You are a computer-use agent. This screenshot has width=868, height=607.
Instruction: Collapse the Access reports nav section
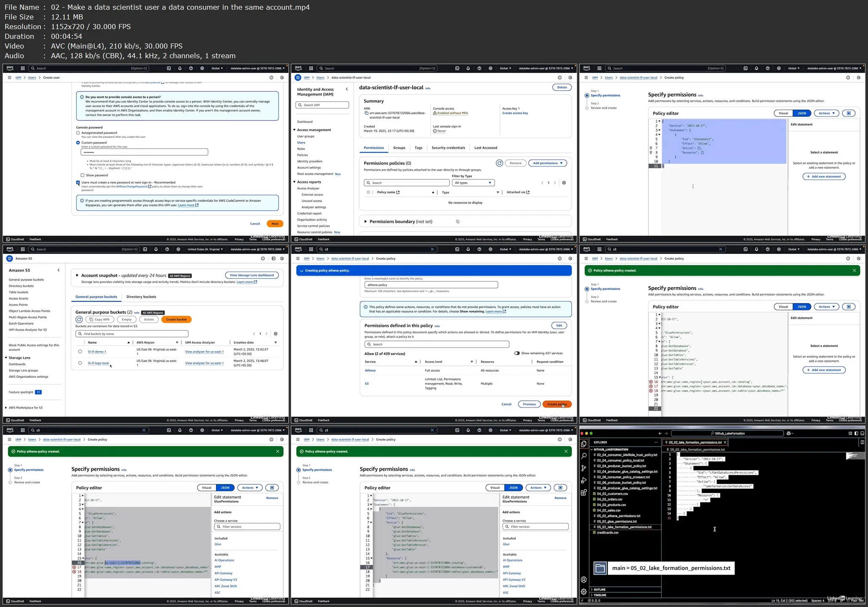294,182
